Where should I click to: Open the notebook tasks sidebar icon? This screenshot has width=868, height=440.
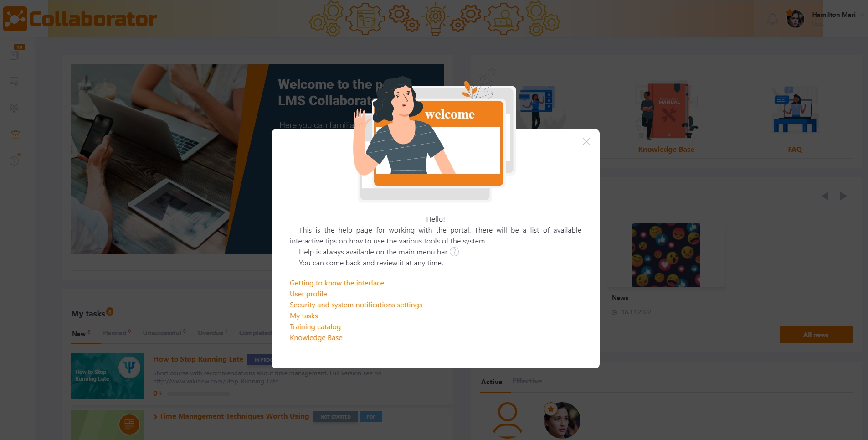[x=14, y=55]
